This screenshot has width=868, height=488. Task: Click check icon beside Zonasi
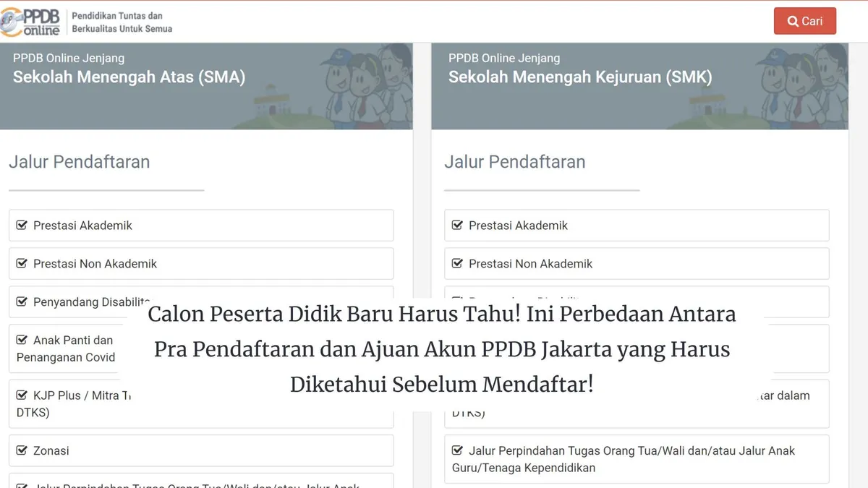coord(22,450)
